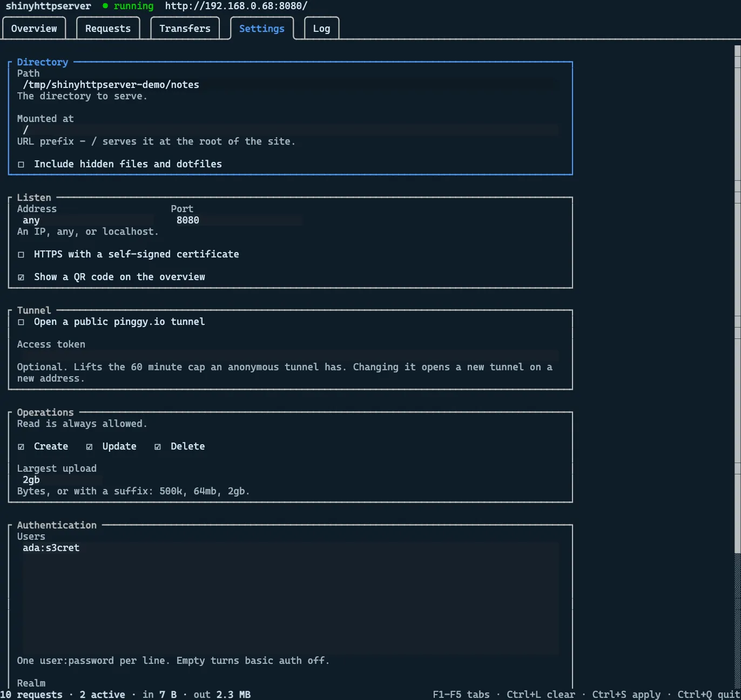Click the Listen section heading

(34, 198)
